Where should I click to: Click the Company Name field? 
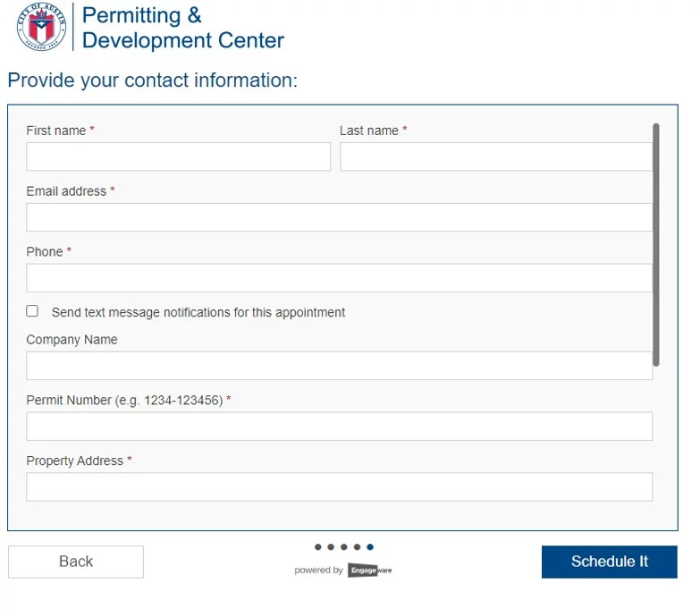pyautogui.click(x=339, y=366)
